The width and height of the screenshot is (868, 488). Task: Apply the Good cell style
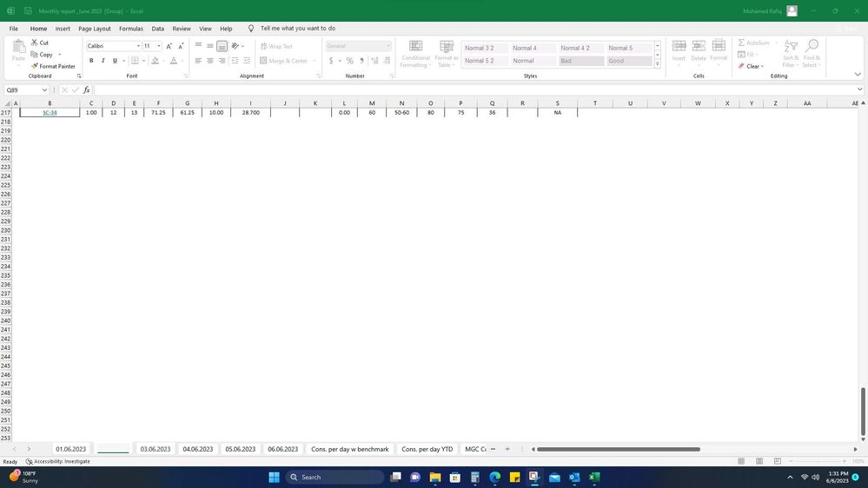(629, 61)
